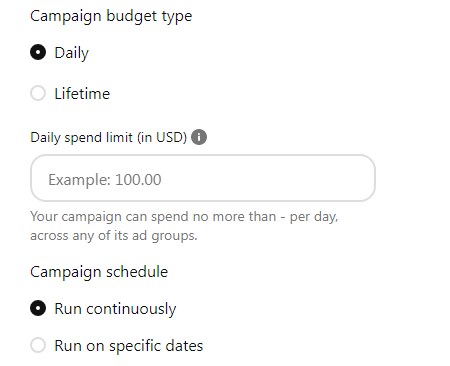Click the 'Daily spend limit (in USD)' label
This screenshot has height=366, width=450.
(x=109, y=137)
